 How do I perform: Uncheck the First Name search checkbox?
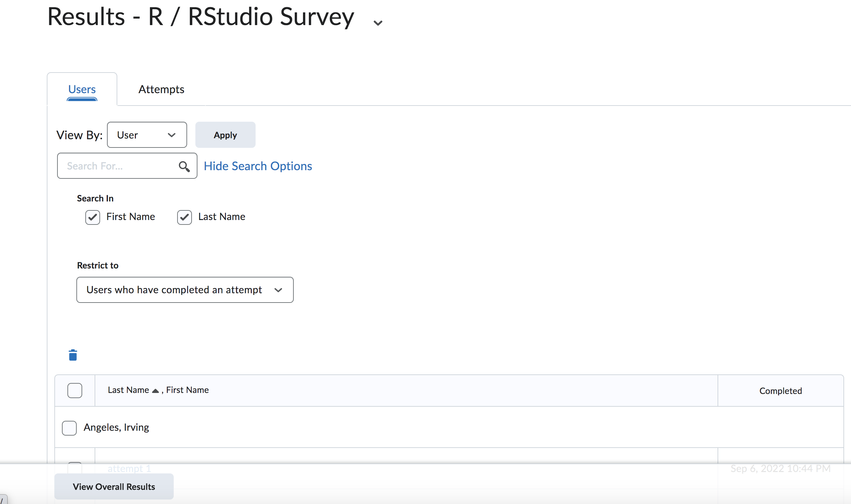tap(92, 217)
